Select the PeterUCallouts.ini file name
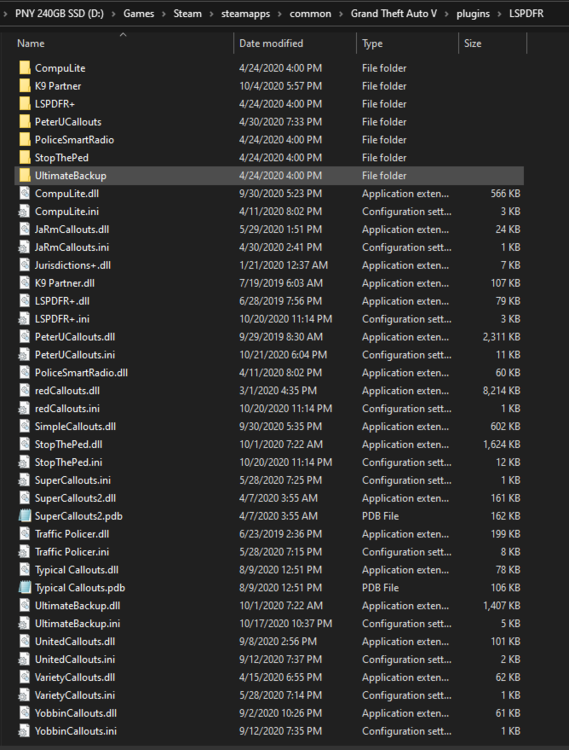Viewport: 569px width, 750px height. (x=75, y=355)
